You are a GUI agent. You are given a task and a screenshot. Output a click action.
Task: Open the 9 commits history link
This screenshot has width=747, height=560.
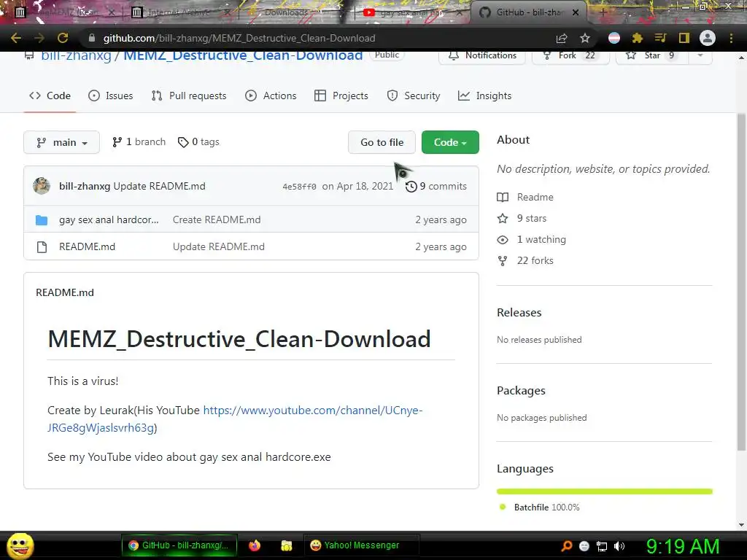(436, 186)
